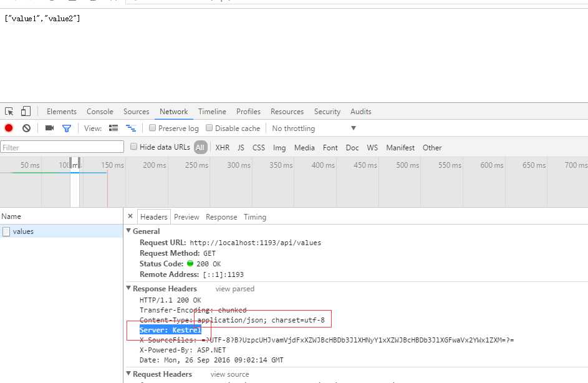Collapse the Request Headers section
This screenshot has height=383, width=588.
click(x=128, y=374)
